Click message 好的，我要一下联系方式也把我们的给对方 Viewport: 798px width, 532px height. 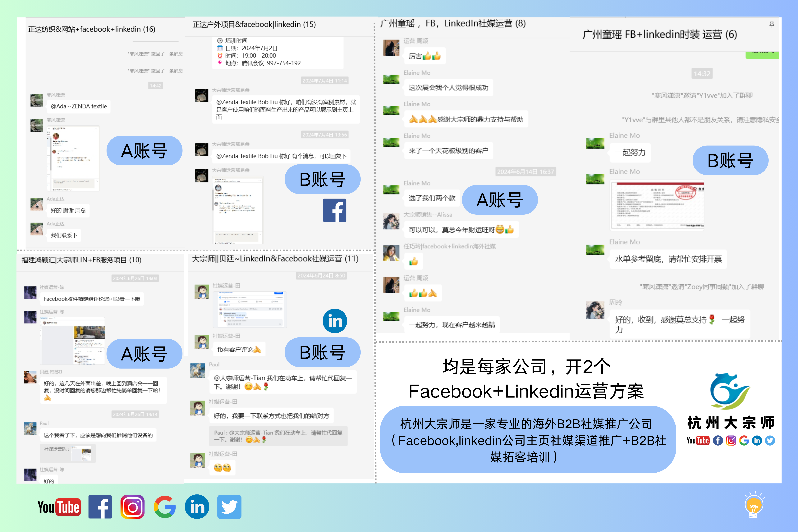(271, 416)
